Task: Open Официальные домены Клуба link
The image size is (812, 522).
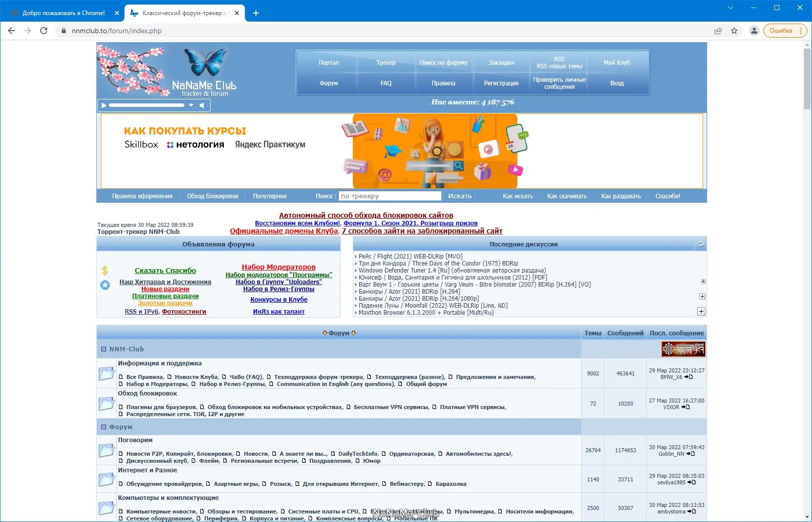Action: pyautogui.click(x=284, y=231)
